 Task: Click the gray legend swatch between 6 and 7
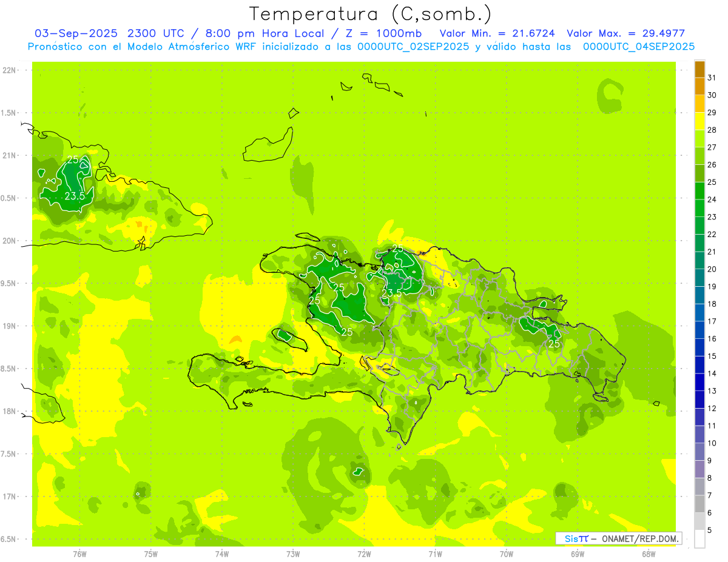tap(699, 504)
